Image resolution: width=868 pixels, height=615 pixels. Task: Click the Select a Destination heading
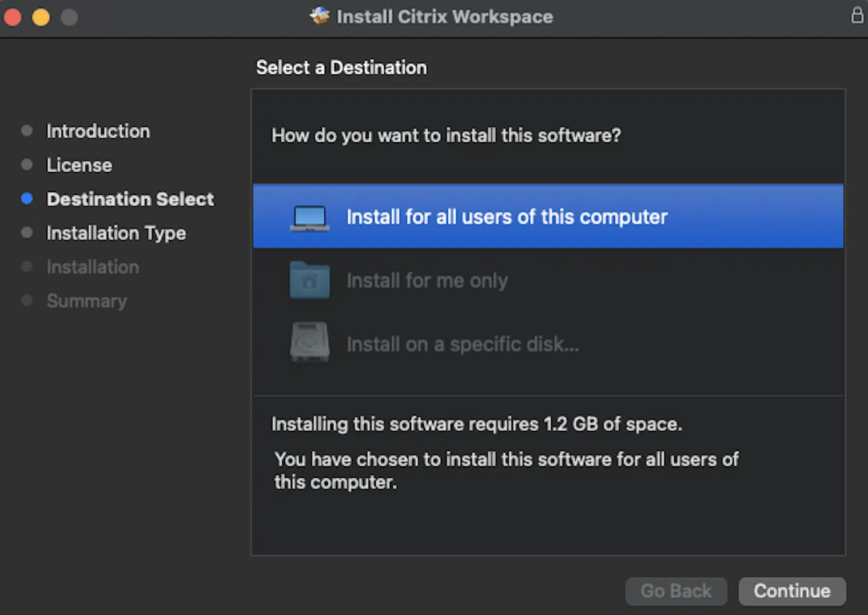(341, 67)
